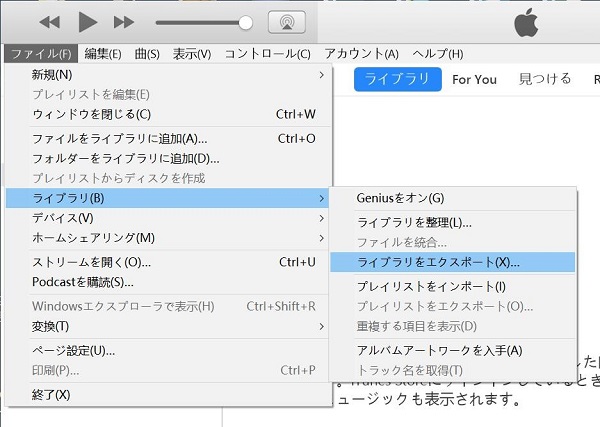This screenshot has height=427, width=600.
Task: Click the rewind previous track button
Action: (x=50, y=22)
